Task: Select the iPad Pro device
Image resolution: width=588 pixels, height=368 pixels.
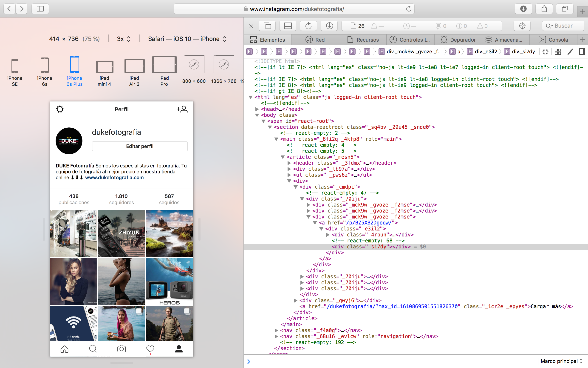Action: pyautogui.click(x=164, y=71)
